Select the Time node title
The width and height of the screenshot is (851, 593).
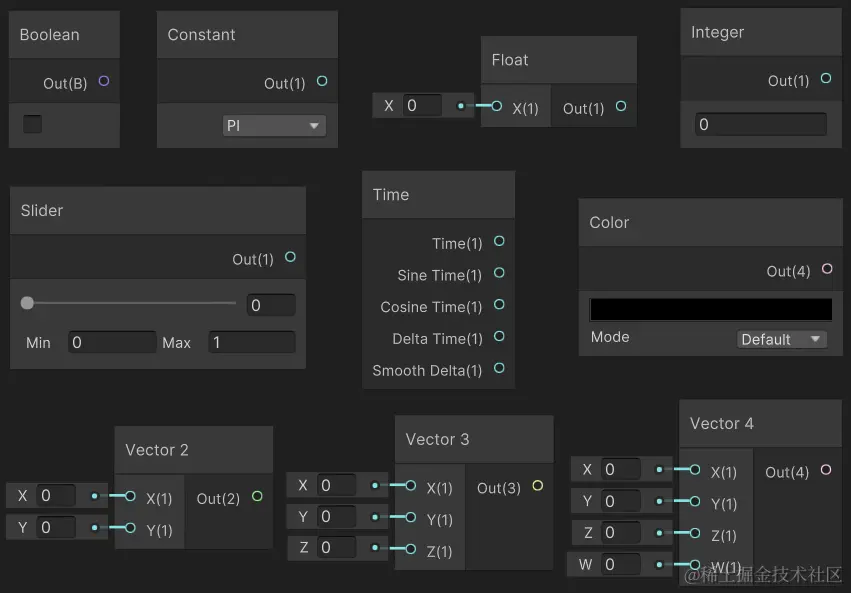391,195
